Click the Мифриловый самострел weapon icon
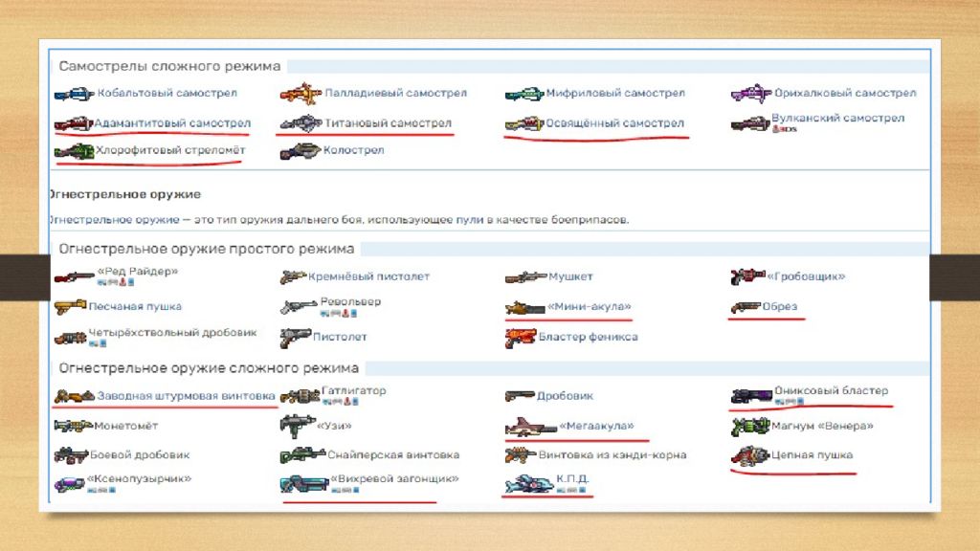Screen dimensions: 980x551 click(524, 95)
